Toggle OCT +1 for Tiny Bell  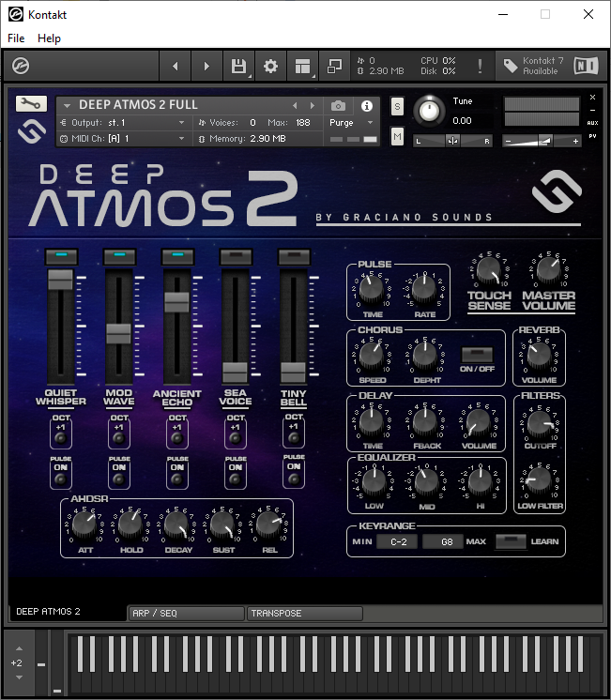pos(294,437)
